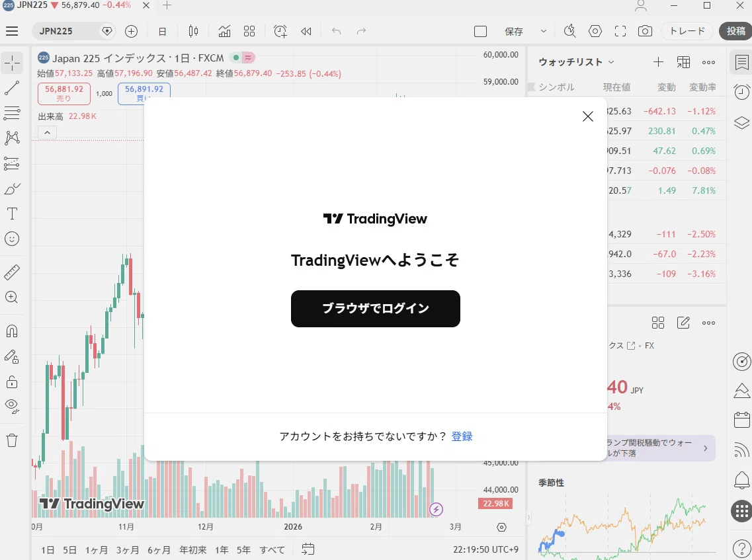
Task: Select the 1ヶ月 time range
Action: [97, 550]
